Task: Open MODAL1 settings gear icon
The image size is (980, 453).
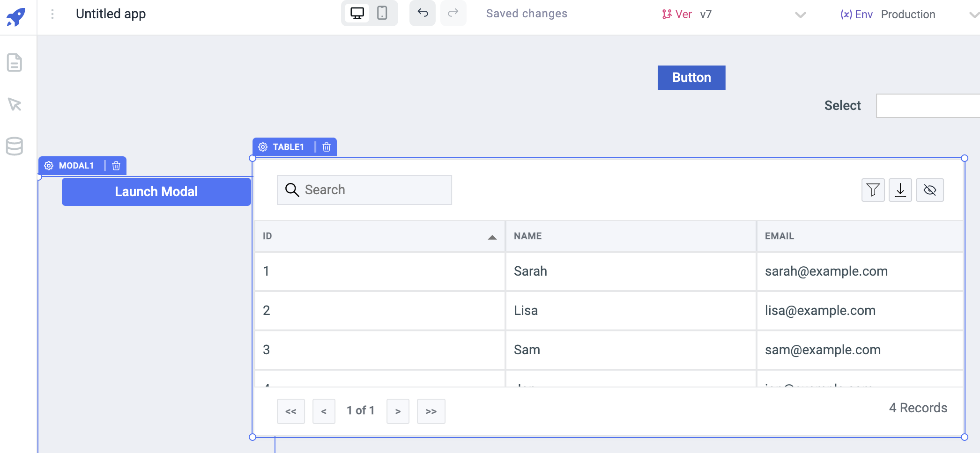Action: coord(49,166)
